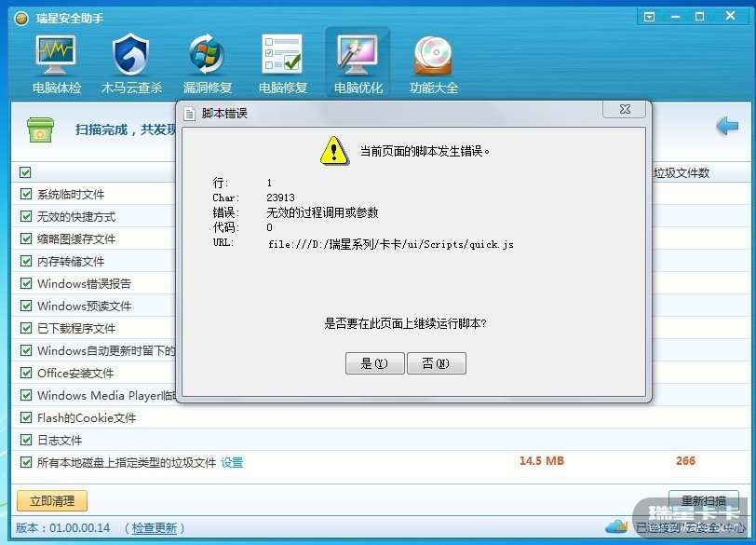This screenshot has height=545, width=756.
Task: Uncheck the 日志文件 checkbox
Action: (26, 440)
